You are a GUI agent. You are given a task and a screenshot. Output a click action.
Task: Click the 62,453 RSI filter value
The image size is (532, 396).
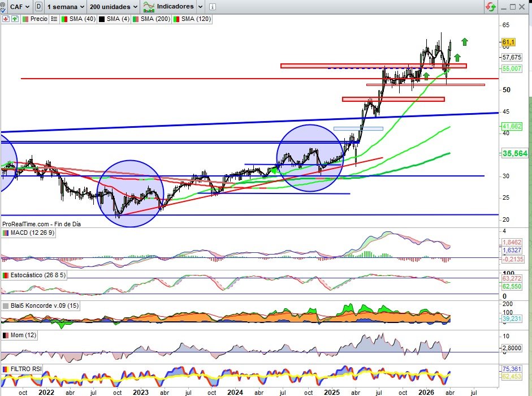click(x=512, y=376)
